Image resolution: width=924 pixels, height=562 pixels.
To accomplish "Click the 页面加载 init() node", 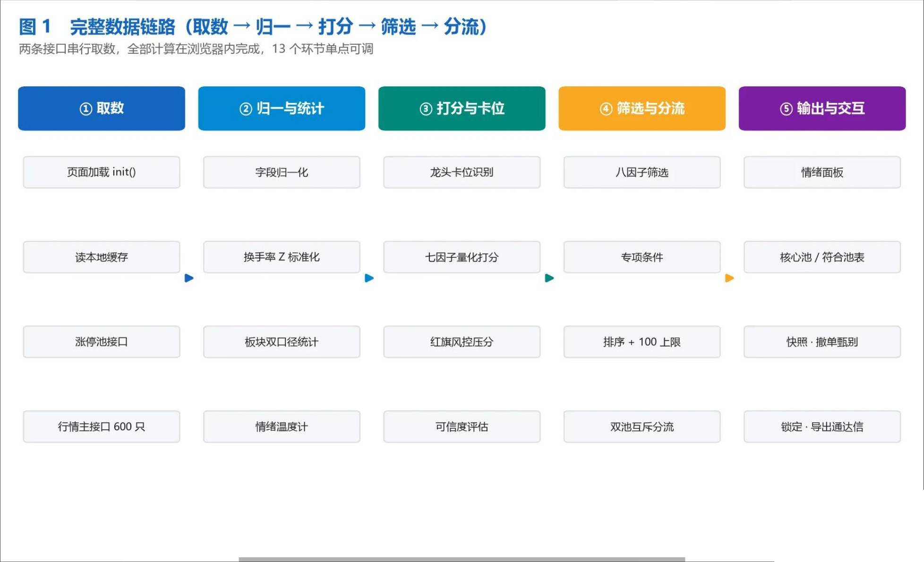I will (102, 172).
